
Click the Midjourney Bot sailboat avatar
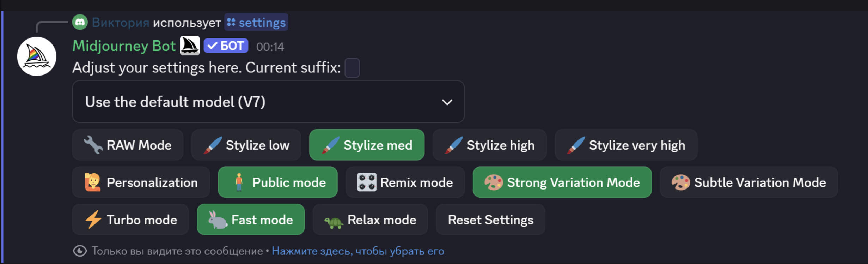[37, 56]
